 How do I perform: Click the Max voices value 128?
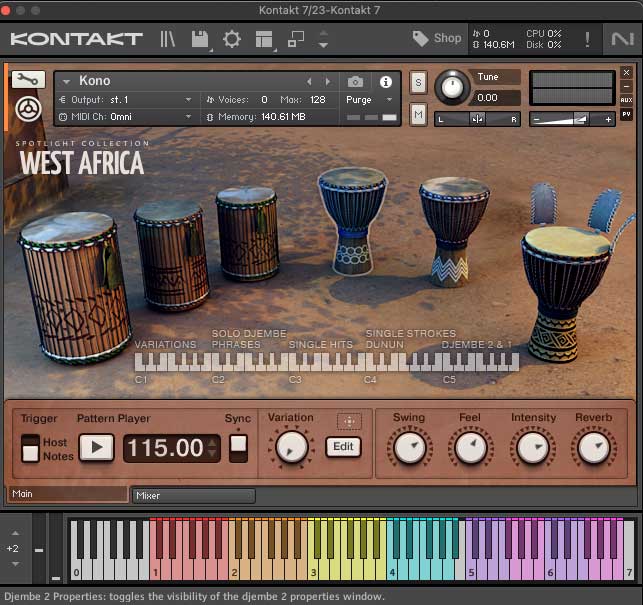(318, 100)
